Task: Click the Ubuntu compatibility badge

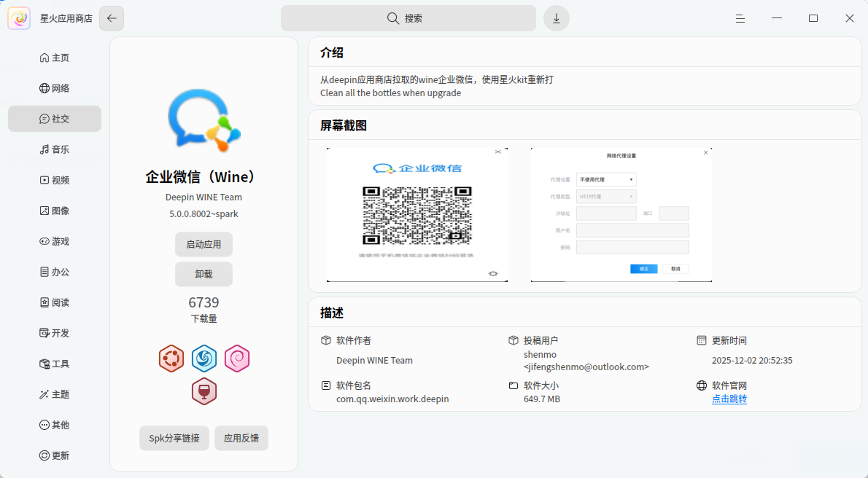Action: pyautogui.click(x=171, y=358)
